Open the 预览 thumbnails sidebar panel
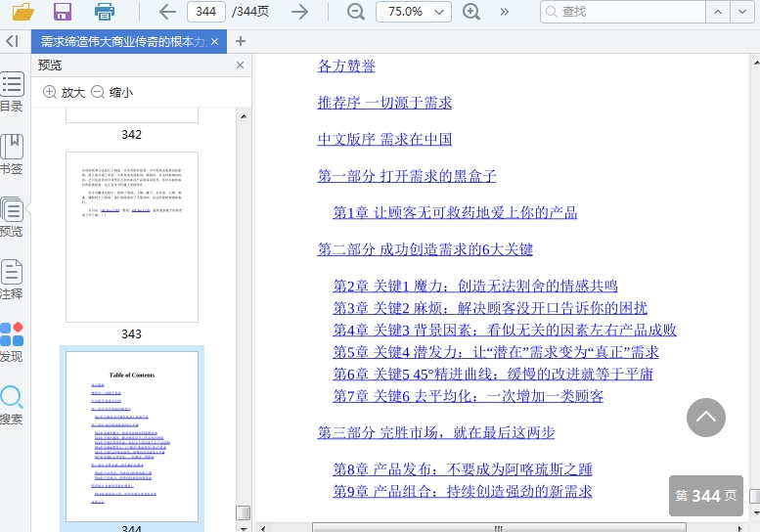Screen dimensions: 760x532 pos(11,216)
